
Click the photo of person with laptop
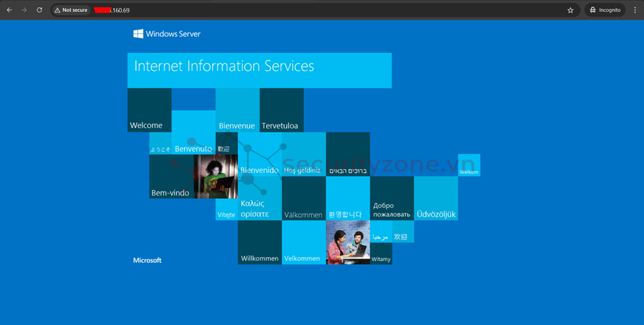click(215, 176)
